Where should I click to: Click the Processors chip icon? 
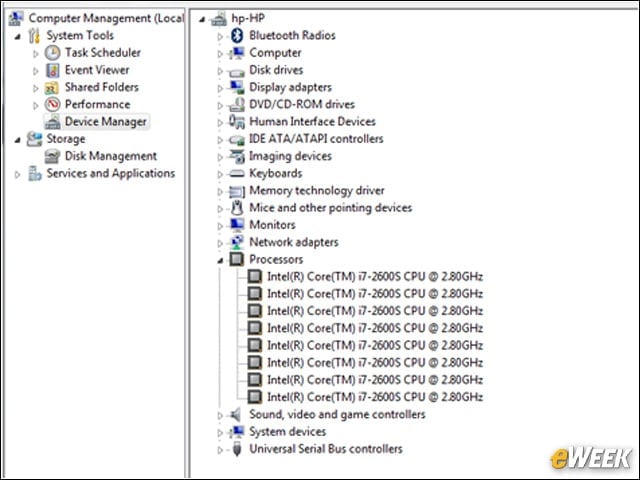click(x=237, y=259)
